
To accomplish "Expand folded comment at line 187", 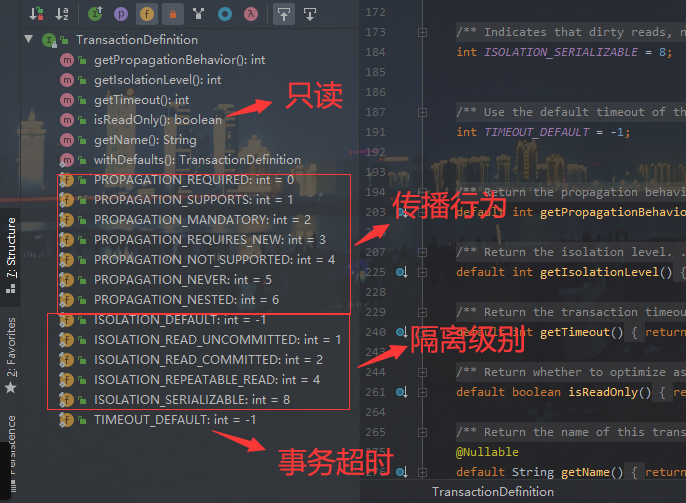I will tap(422, 112).
